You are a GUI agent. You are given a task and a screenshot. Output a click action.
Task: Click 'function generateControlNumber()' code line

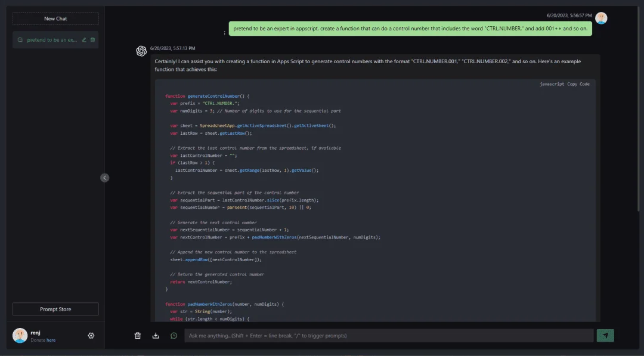(207, 96)
